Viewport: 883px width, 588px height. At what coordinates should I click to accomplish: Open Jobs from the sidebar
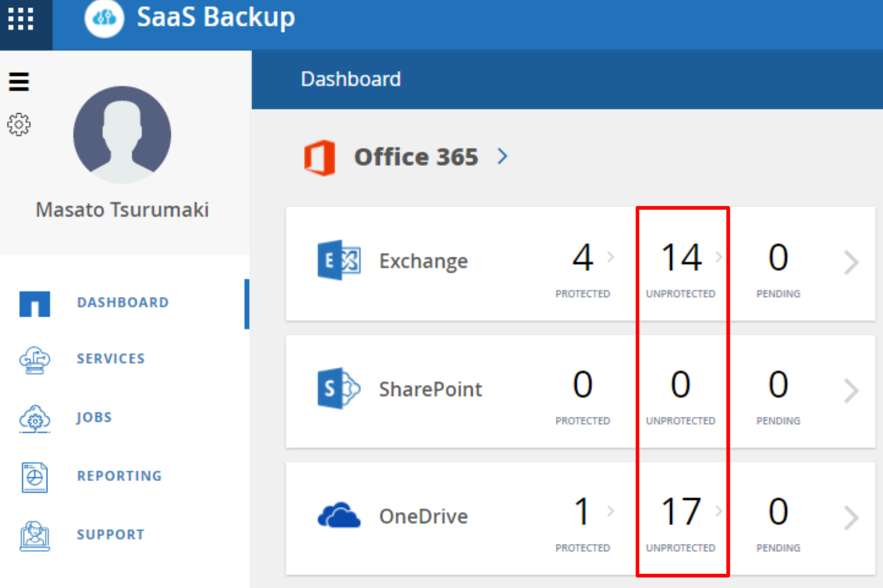click(94, 417)
